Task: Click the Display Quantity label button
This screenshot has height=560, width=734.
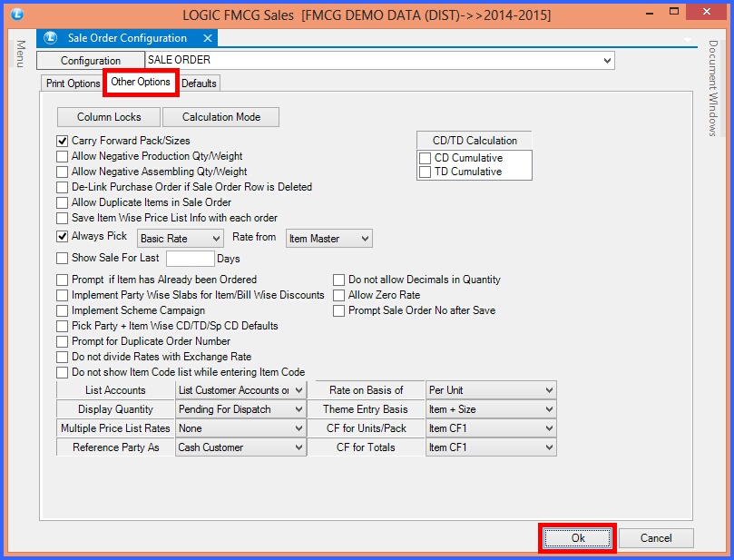Action: tap(115, 409)
